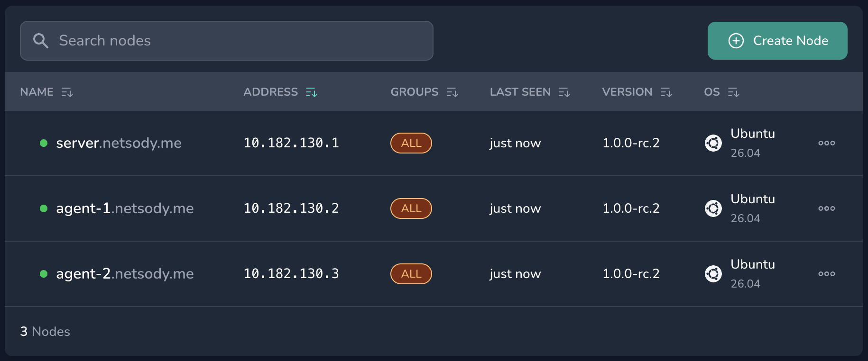
Task: Click 'just now' in agent-2.netsody.me row
Action: pyautogui.click(x=515, y=274)
